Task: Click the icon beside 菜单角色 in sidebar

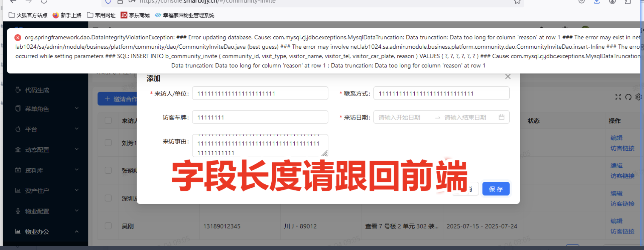Action: pos(18,109)
